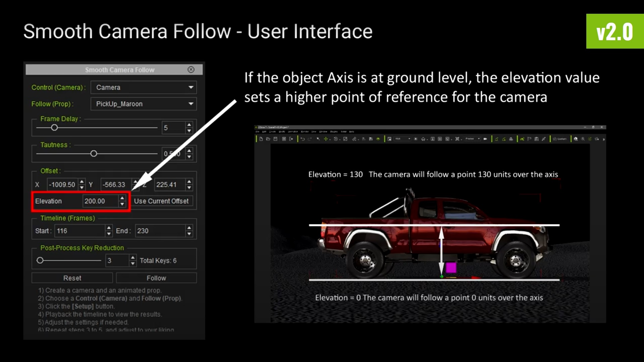Screen dimensions: 644x362
Task: Click the Elevation value field
Action: (x=100, y=201)
